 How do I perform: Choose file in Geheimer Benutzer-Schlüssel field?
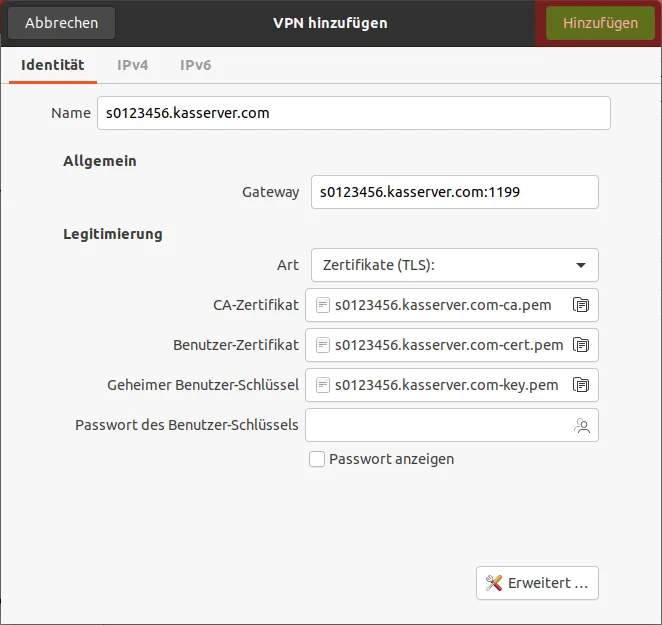tap(452, 385)
